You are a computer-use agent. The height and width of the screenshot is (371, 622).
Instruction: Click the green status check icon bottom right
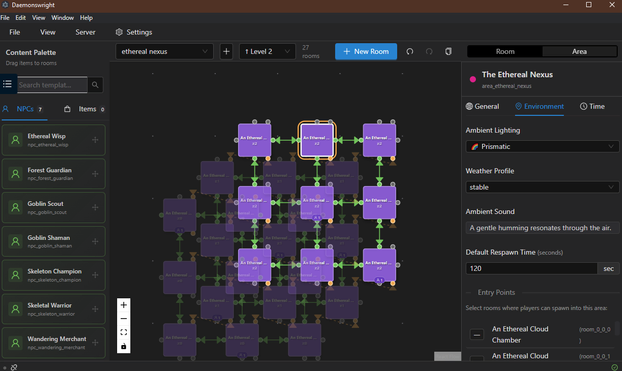pos(614,367)
